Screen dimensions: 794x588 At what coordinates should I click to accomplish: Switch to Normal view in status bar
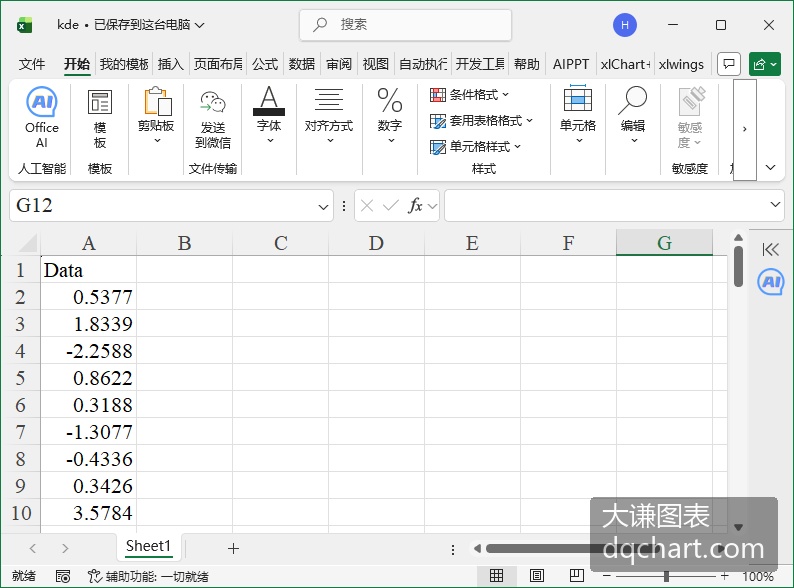(x=496, y=576)
